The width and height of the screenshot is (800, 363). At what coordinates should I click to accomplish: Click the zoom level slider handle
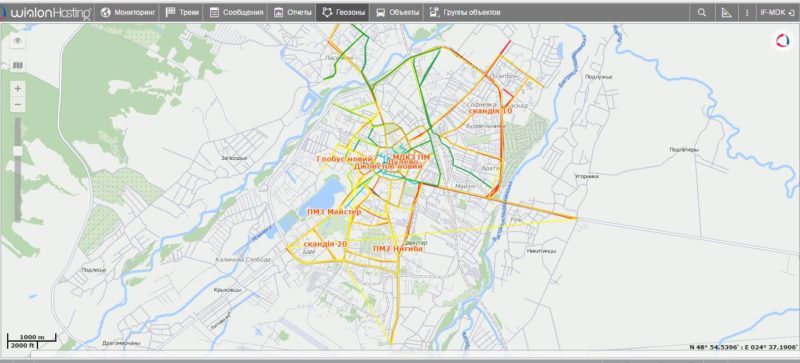click(18, 151)
